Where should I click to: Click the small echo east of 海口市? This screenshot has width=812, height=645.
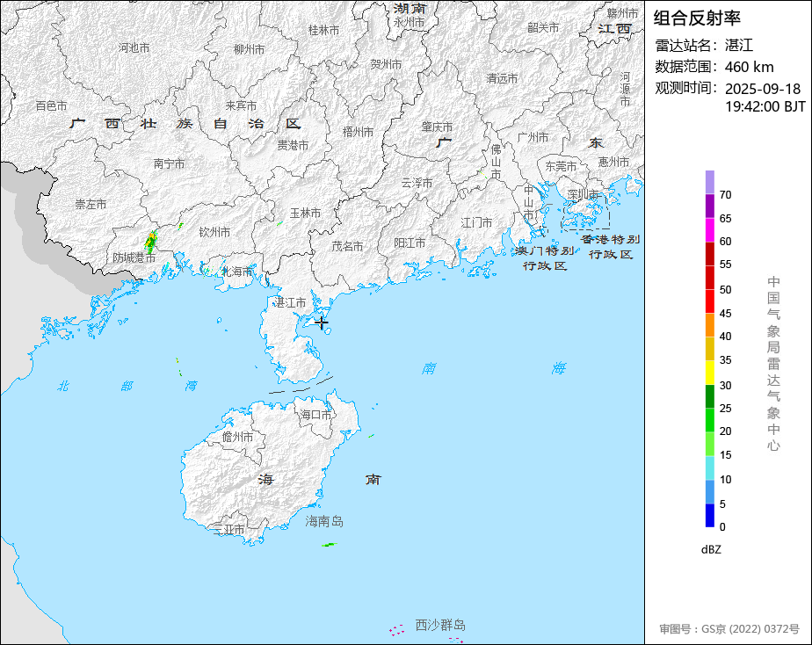point(372,436)
